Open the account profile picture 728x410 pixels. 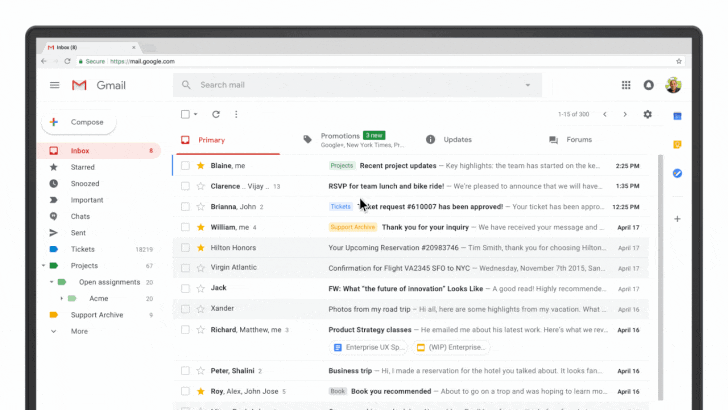673,85
